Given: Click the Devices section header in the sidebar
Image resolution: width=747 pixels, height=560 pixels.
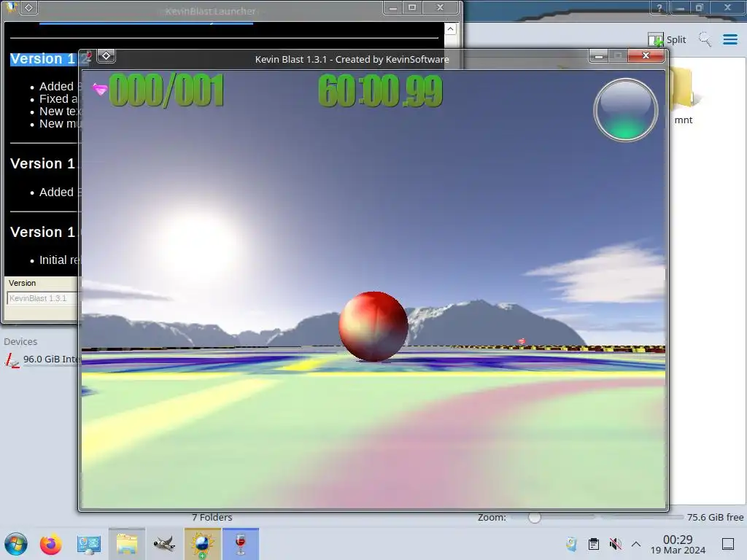Looking at the screenshot, I should pyautogui.click(x=20, y=341).
